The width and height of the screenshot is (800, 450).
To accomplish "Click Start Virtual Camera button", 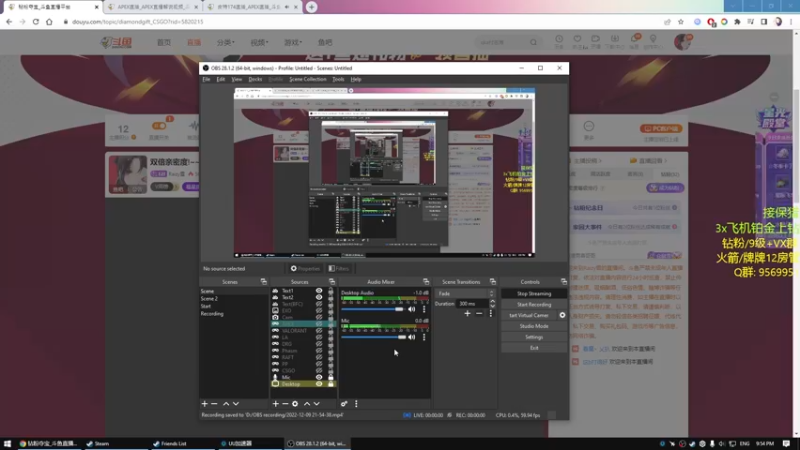I will (529, 315).
